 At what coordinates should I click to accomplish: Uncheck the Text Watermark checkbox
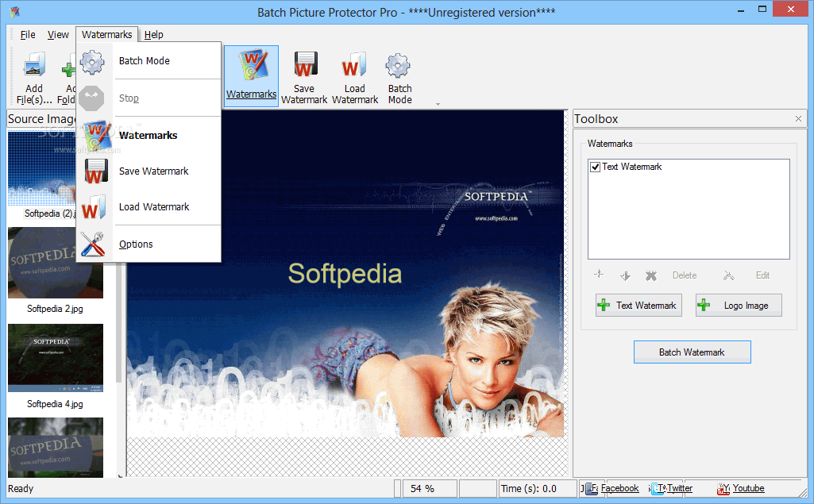click(596, 167)
